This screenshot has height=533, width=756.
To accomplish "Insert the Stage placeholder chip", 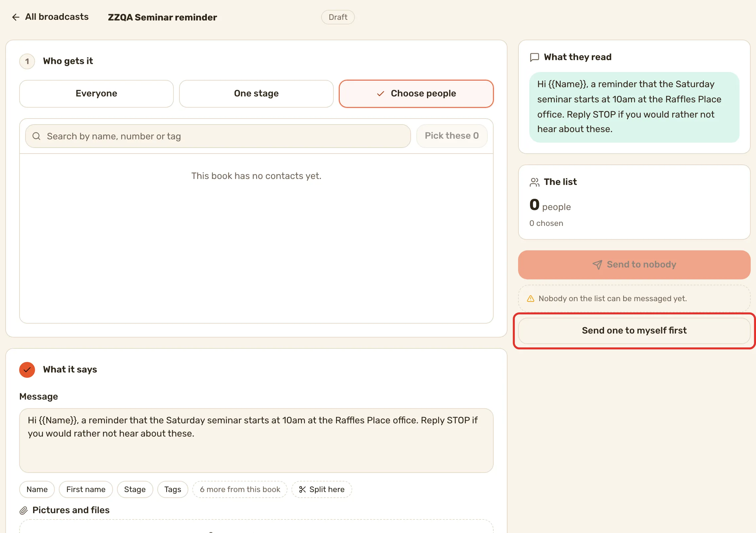I will (x=135, y=489).
